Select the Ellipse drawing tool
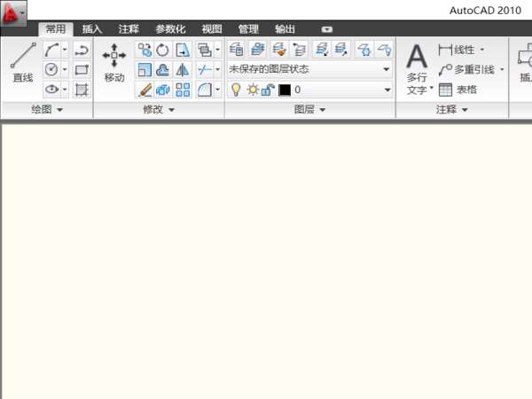 pyautogui.click(x=52, y=90)
